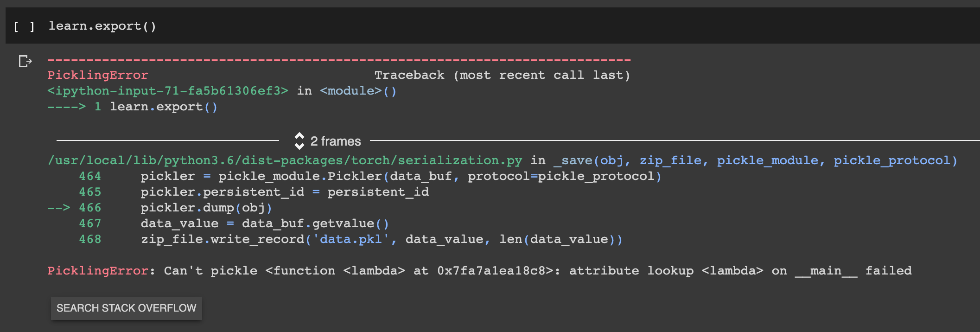
Task: Select the line 466 pickler.dump(obj) text
Action: (206, 208)
